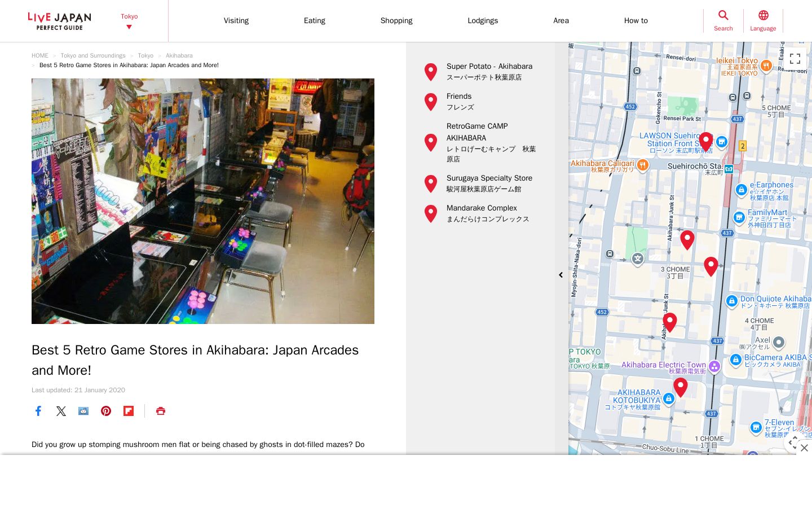The height and width of the screenshot is (508, 812).
Task: Open Tokyo and Surroundings breadcrumb
Action: (x=93, y=56)
